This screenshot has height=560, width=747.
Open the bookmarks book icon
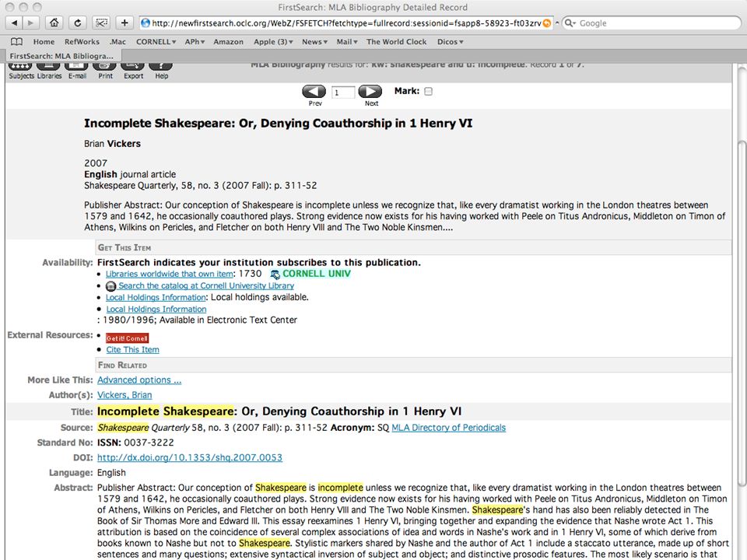(16, 42)
